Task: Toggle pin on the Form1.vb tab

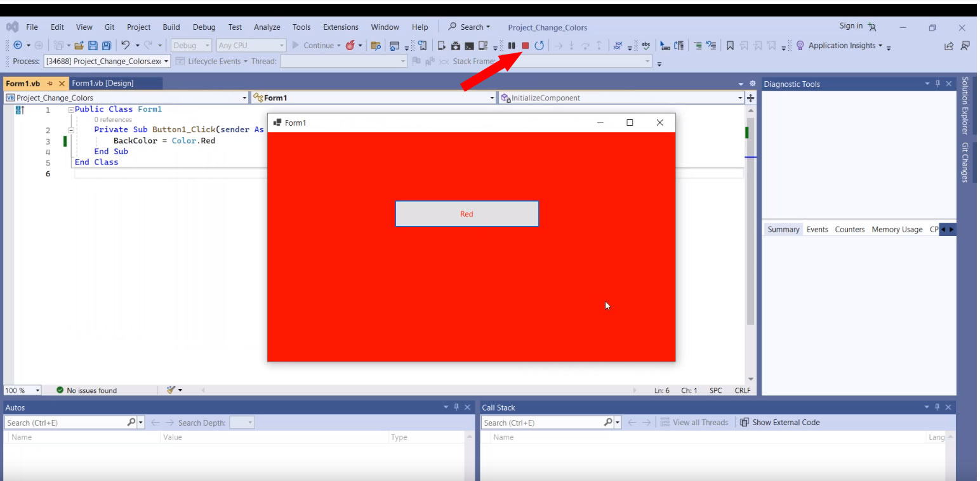Action: click(50, 84)
